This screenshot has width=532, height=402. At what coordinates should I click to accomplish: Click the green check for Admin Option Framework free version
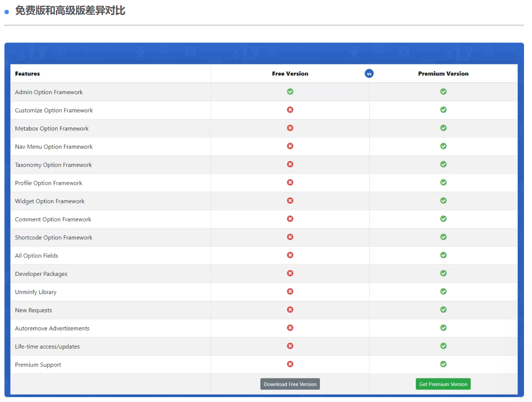pos(290,92)
